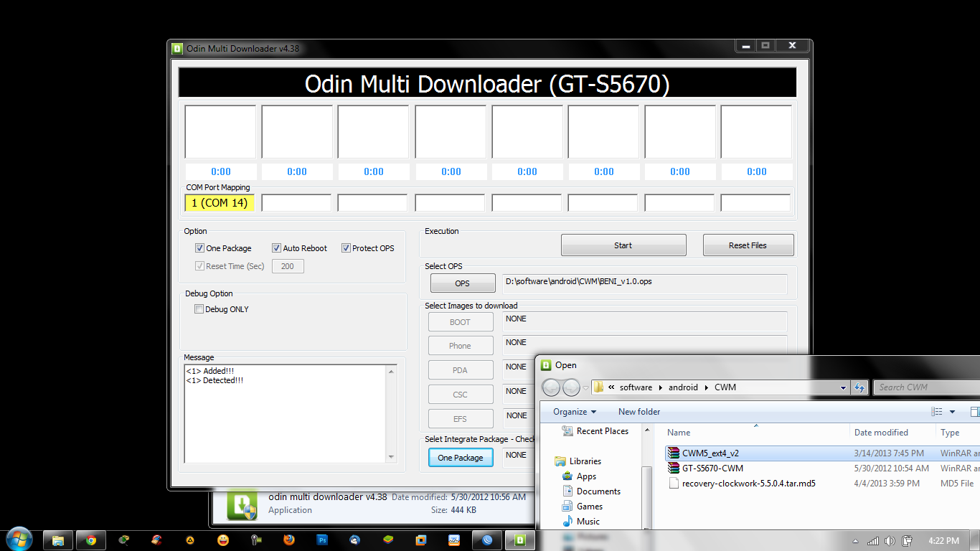Image resolution: width=980 pixels, height=551 pixels.
Task: Open the recent pages dropdown beside Forward
Action: (x=585, y=388)
